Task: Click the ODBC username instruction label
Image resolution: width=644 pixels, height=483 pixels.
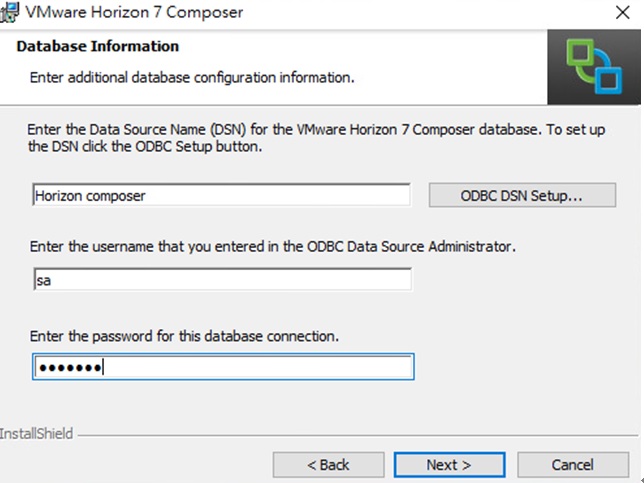Action: pos(272,247)
